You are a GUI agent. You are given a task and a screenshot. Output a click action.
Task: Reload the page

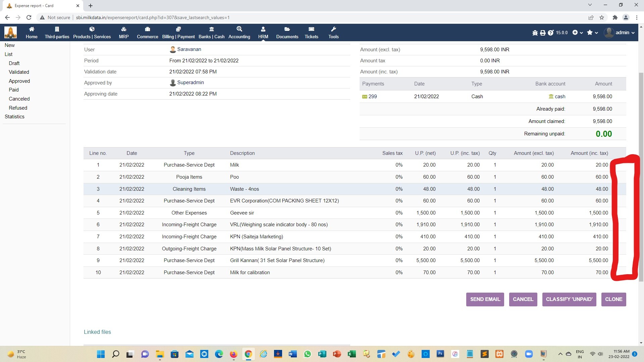(29, 17)
